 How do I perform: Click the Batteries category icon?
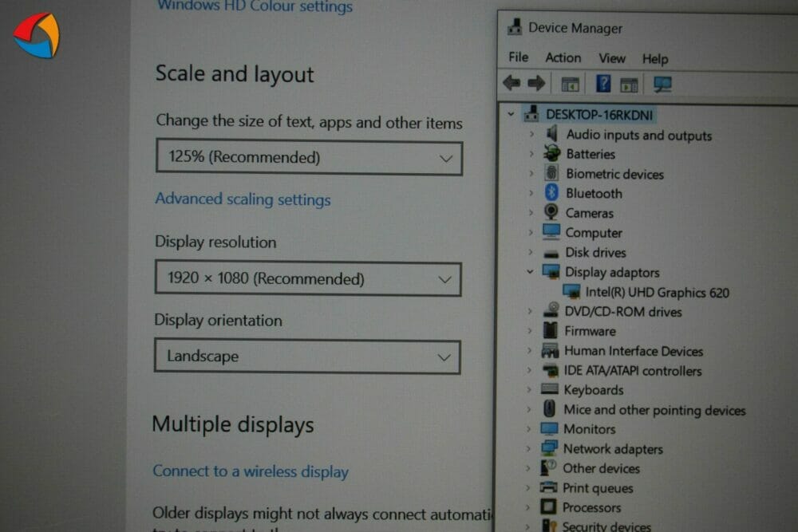coord(551,153)
